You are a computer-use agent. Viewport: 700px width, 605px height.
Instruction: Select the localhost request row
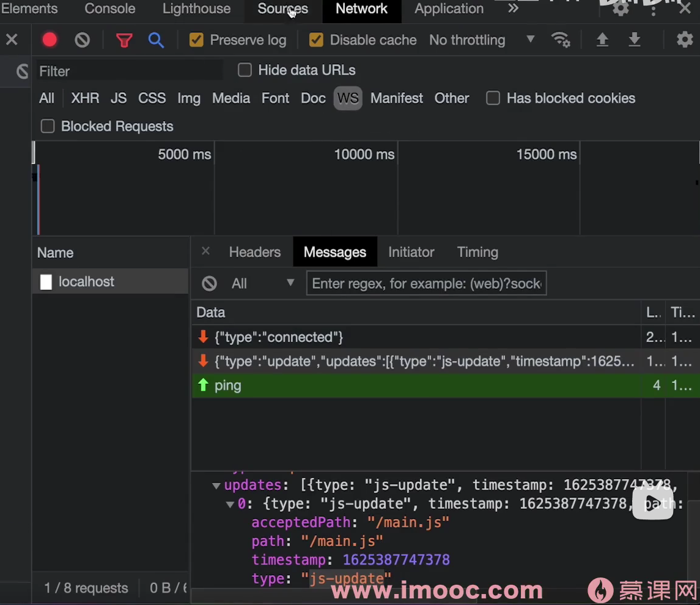(110, 282)
